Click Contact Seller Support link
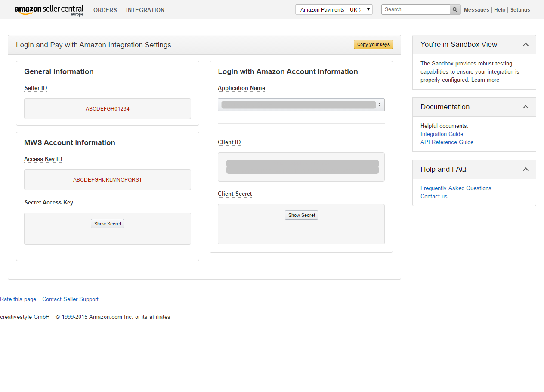Screen dimensions: 544x392 point(70,299)
